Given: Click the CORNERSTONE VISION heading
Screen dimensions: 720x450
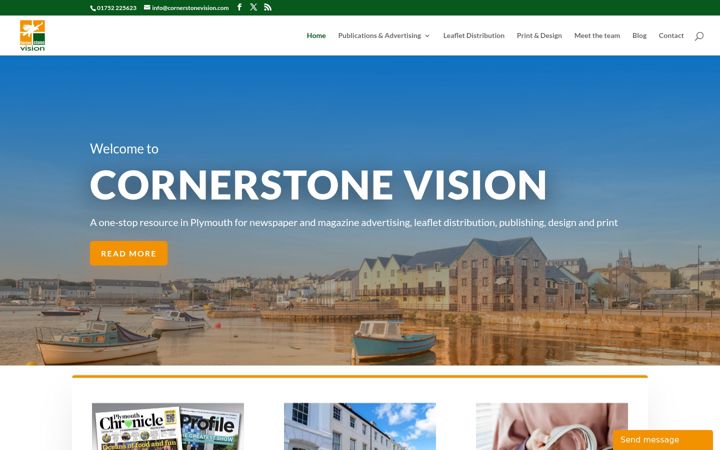Looking at the screenshot, I should 318,185.
